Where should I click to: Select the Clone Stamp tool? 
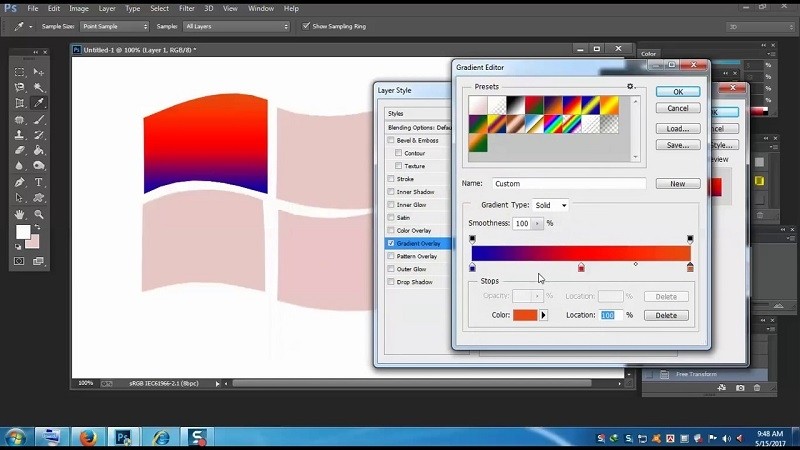coord(19,135)
